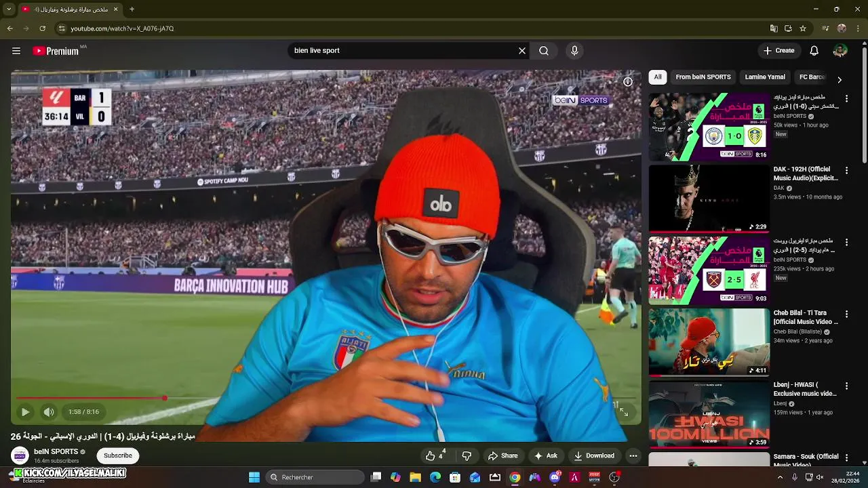Open File Explorer from the taskbar
Image resolution: width=868 pixels, height=488 pixels.
415,477
